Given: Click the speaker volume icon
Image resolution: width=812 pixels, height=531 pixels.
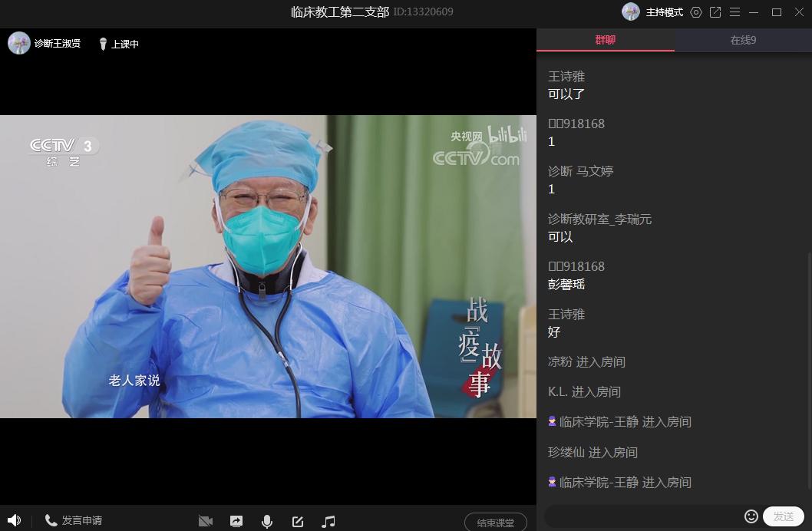Looking at the screenshot, I should 14,520.
